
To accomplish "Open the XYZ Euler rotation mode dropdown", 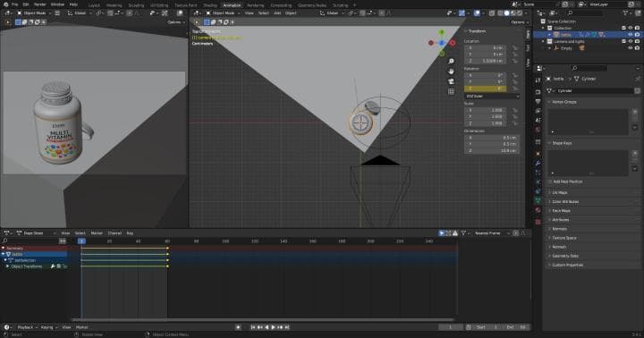I will point(492,96).
